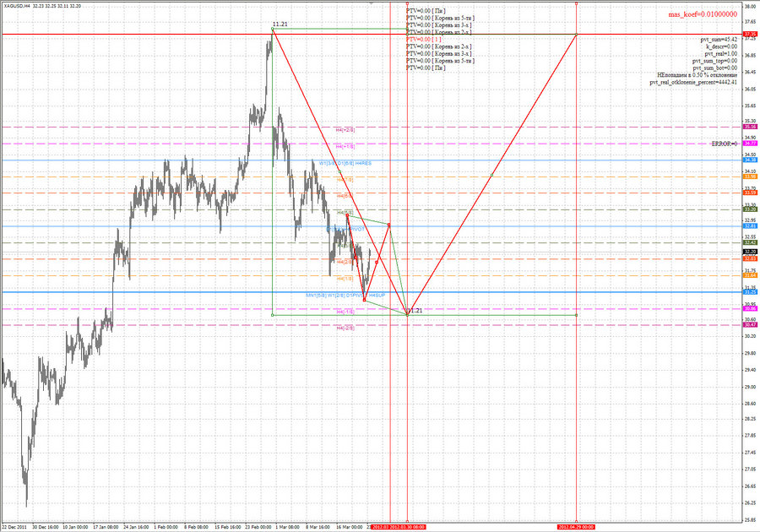Click the 'MN1[5/8] W1[2/8] D1PIVOT H4SUP' label
The image size is (760, 532).
(x=345, y=295)
